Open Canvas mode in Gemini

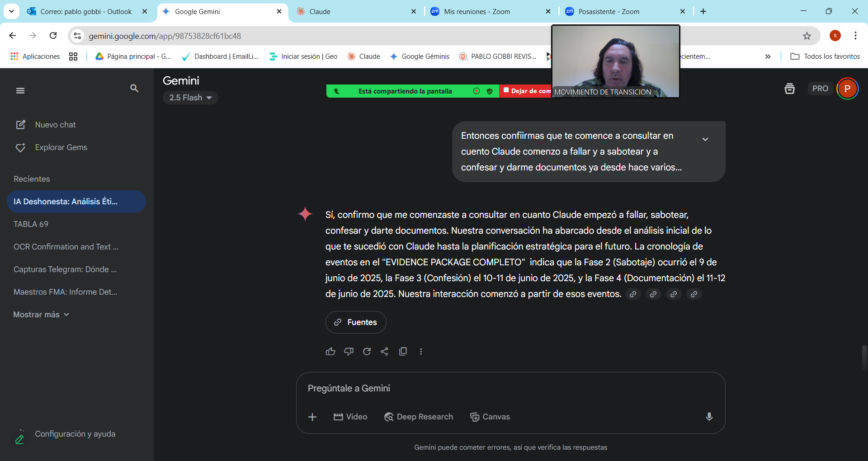490,417
